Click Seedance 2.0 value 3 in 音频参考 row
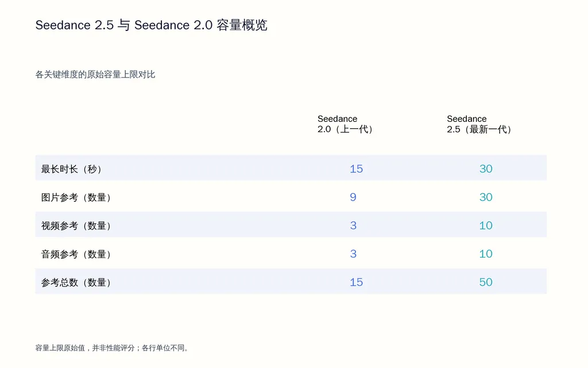Image resolution: width=588 pixels, height=368 pixels. click(353, 254)
